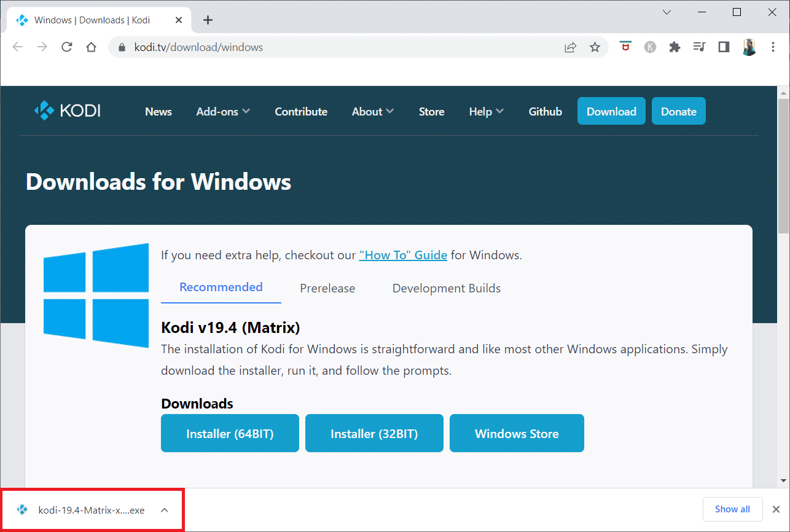The image size is (790, 532).
Task: Open the browser home page button
Action: pos(91,47)
